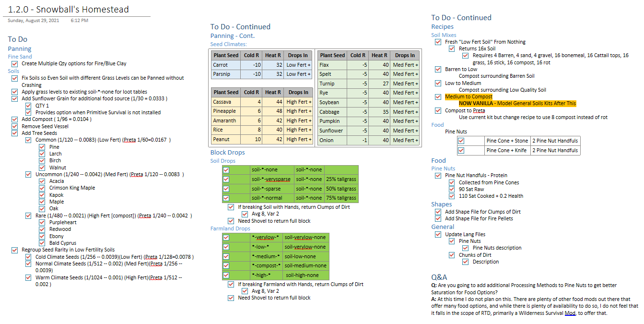Click the 'Block Drops' section heading
644x324 pixels.
pos(228,153)
